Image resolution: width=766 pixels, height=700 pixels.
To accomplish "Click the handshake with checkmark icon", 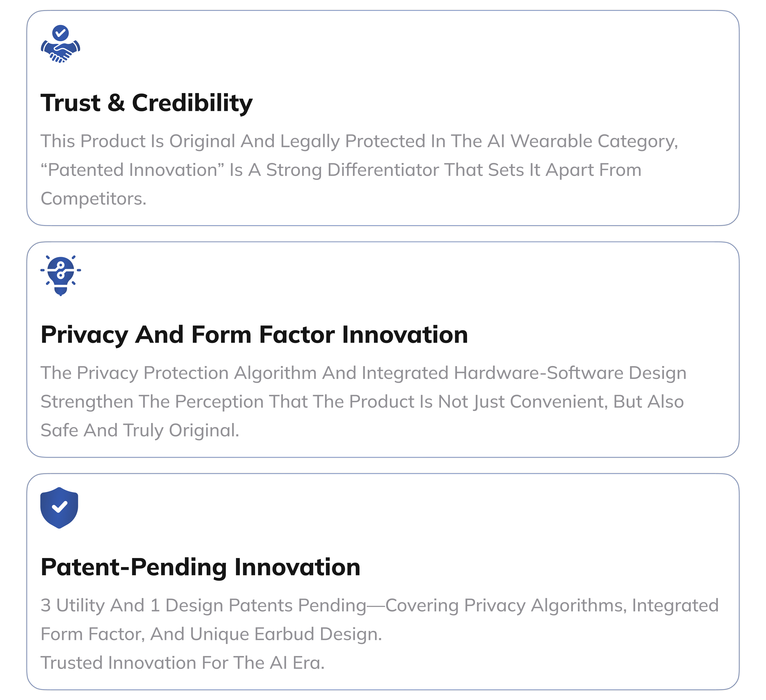I will point(60,44).
